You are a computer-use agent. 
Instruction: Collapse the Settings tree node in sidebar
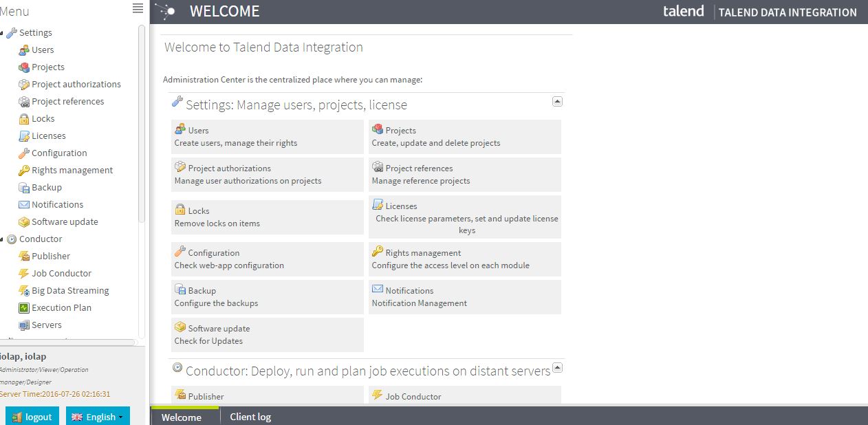pyautogui.click(x=2, y=33)
